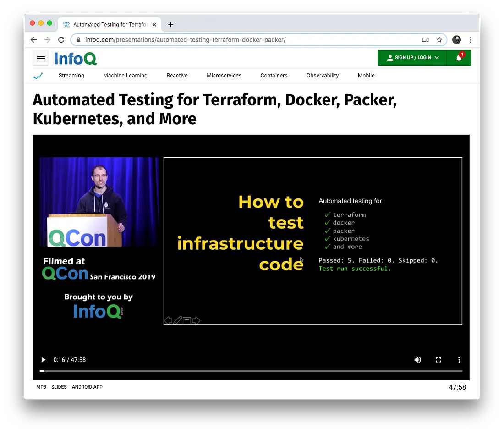Open the Microservices topic
Viewport: 504px width, 434px height.
click(x=224, y=76)
